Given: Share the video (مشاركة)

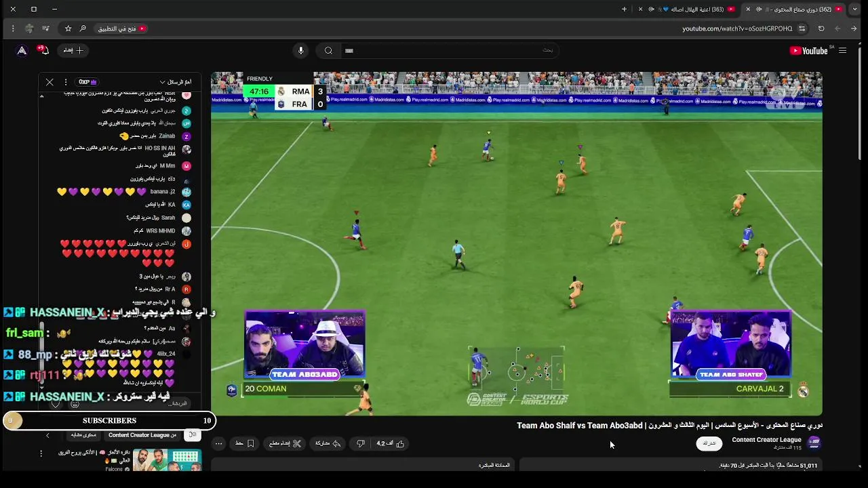Looking at the screenshot, I should pyautogui.click(x=328, y=443).
